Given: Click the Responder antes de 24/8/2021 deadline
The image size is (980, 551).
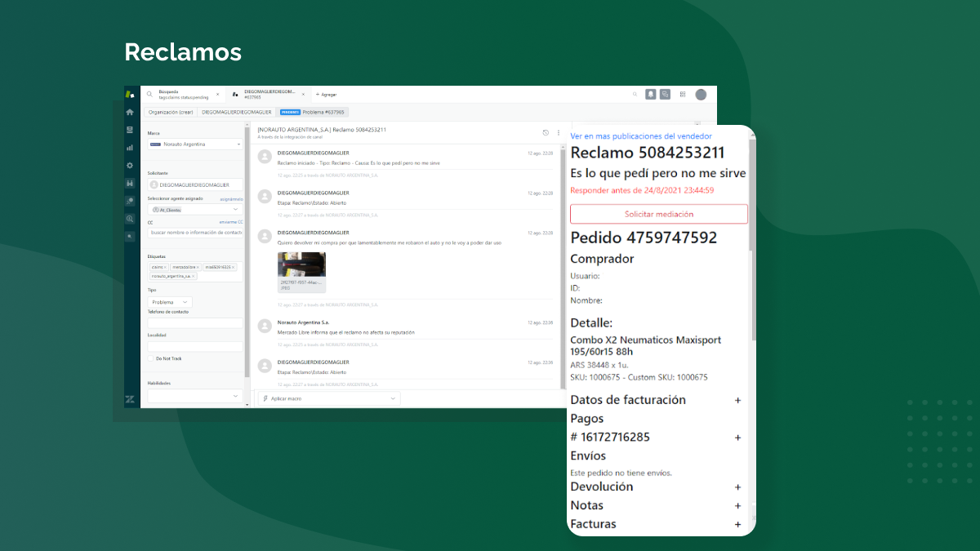Looking at the screenshot, I should (642, 190).
